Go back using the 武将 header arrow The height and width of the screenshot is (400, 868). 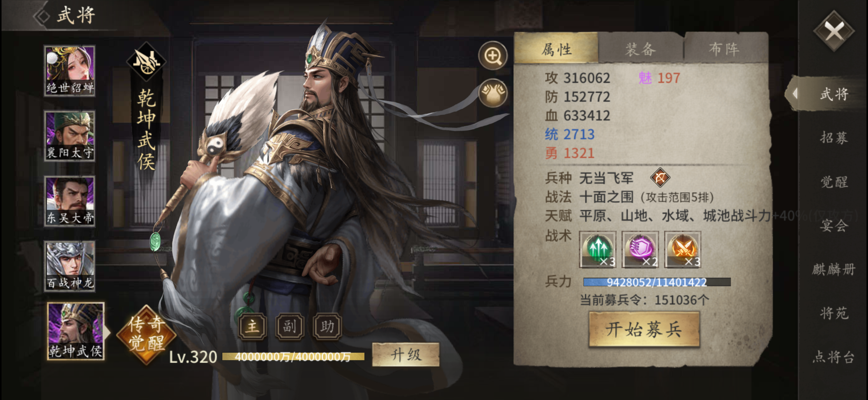pyautogui.click(x=42, y=15)
